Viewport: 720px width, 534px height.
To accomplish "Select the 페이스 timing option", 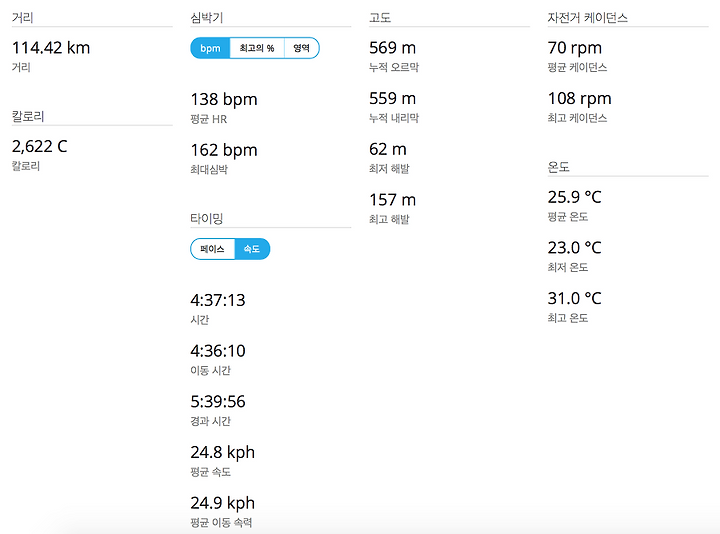I will pyautogui.click(x=213, y=249).
